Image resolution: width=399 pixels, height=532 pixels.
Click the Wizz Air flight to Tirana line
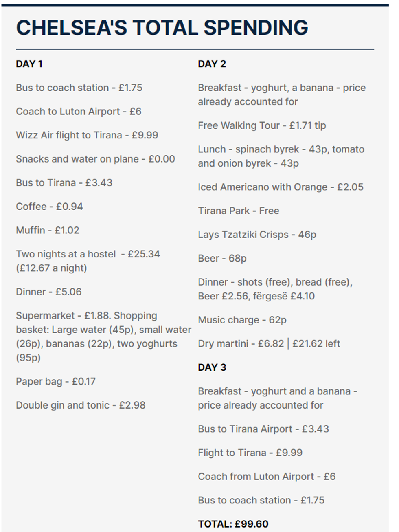87,135
